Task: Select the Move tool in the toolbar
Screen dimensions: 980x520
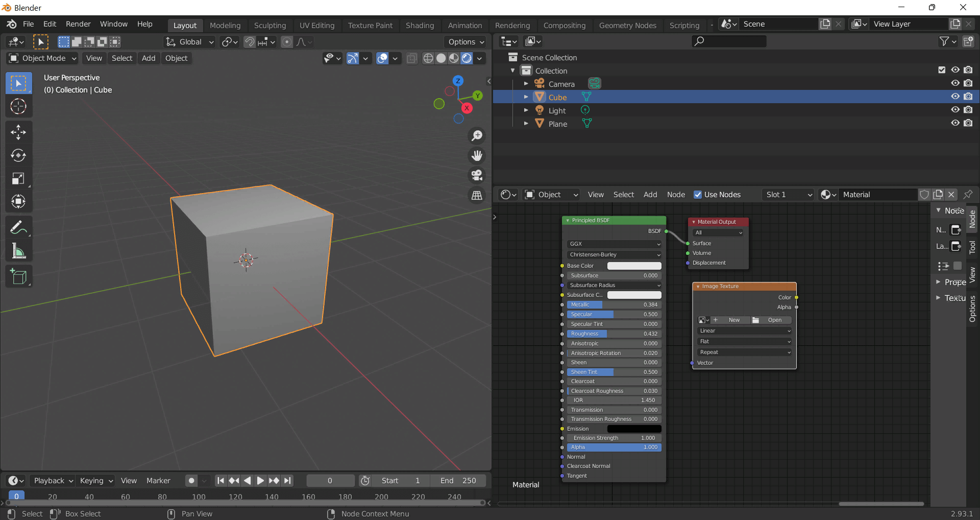Action: [18, 132]
